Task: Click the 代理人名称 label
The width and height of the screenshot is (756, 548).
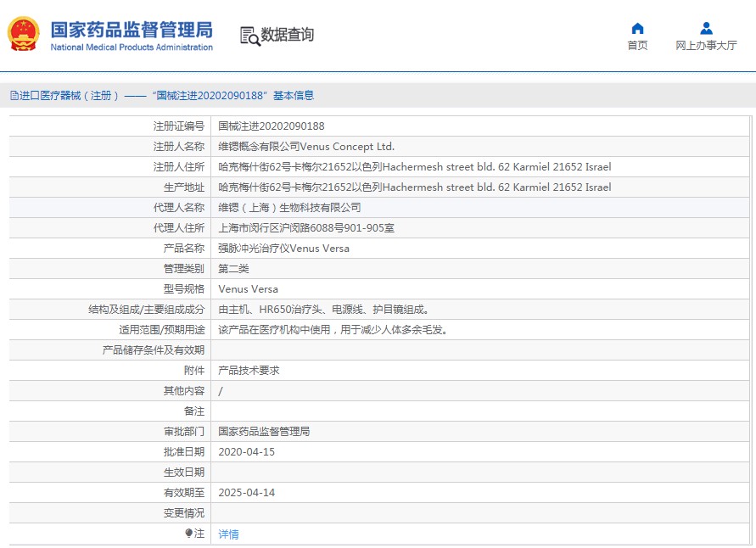Action: coord(179,208)
